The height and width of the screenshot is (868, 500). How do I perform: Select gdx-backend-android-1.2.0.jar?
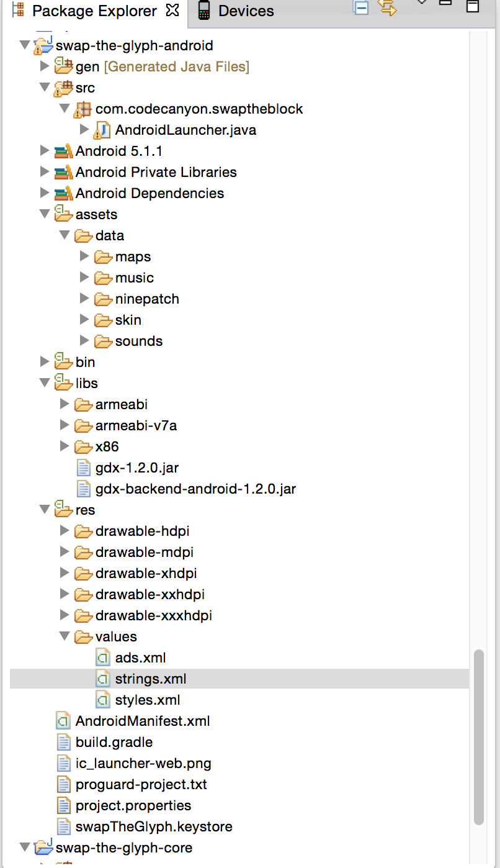point(196,489)
